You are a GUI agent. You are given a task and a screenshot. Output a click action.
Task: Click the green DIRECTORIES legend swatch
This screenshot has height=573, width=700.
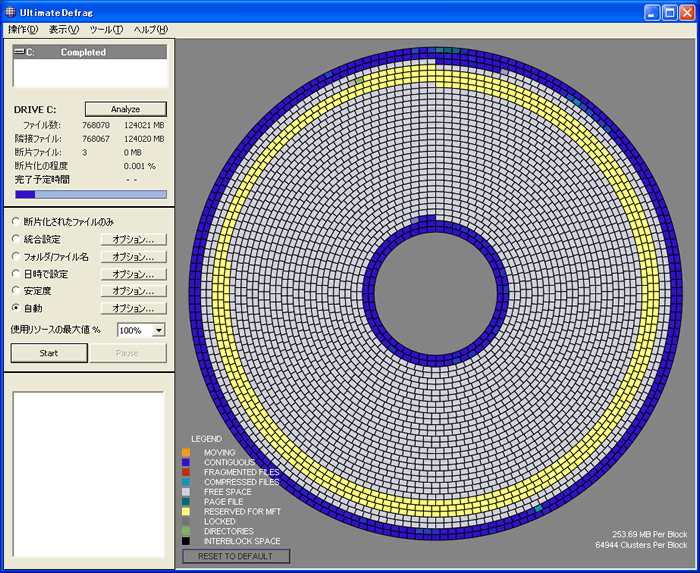pyautogui.click(x=185, y=531)
